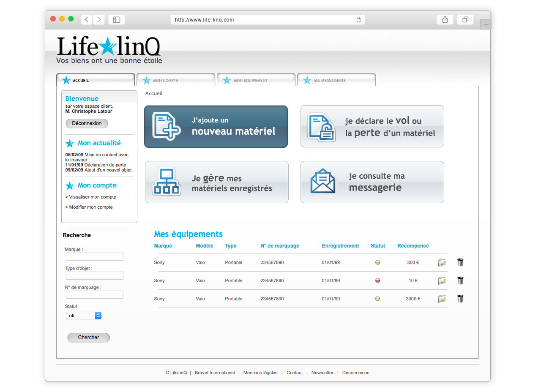Click the red status indicator
Screen dimensions: 541x392
tap(378, 280)
